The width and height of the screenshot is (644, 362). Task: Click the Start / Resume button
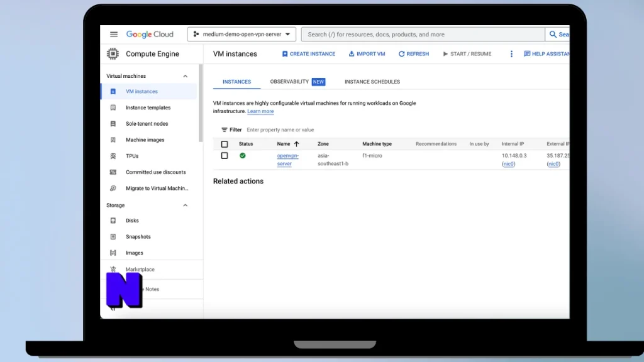(467, 54)
